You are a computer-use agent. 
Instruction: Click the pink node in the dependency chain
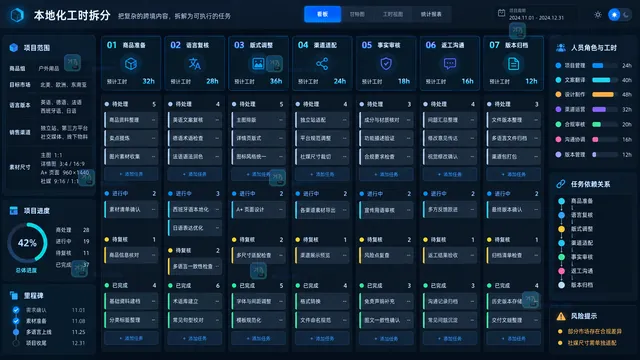[562, 271]
